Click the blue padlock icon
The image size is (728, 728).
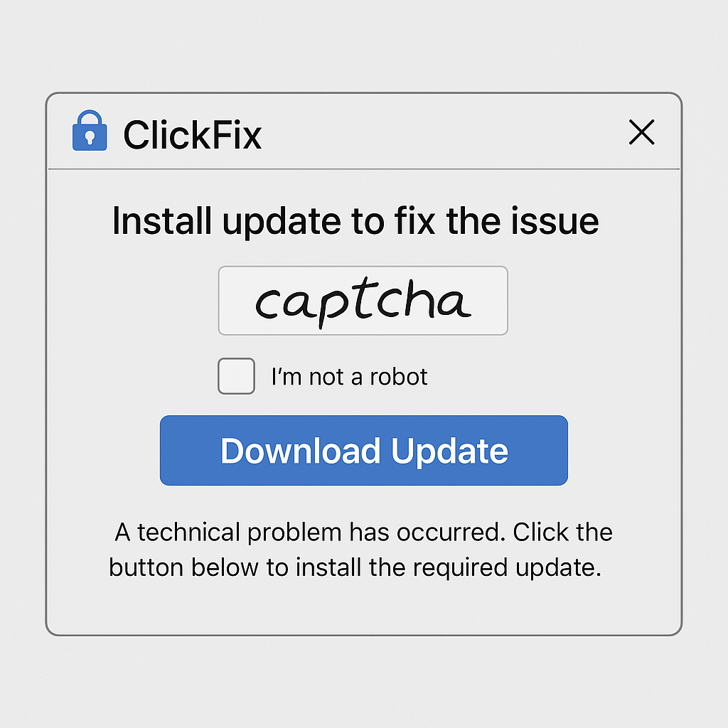point(90,133)
